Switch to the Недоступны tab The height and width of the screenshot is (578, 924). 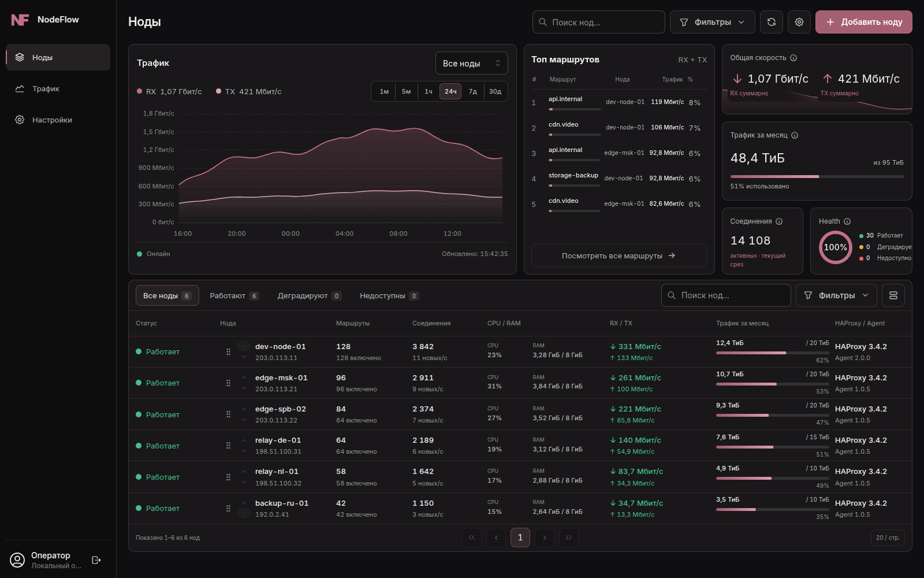389,295
